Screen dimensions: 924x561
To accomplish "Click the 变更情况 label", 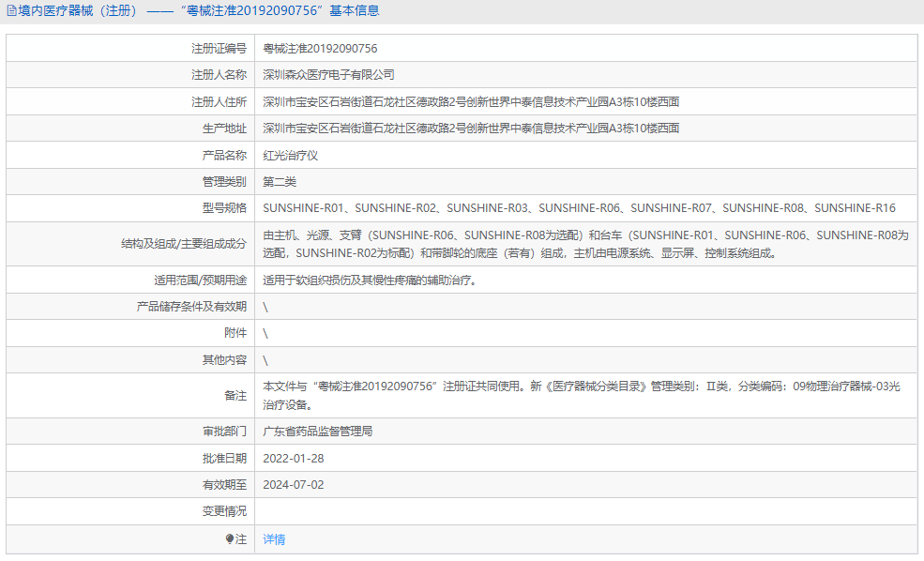I will pyautogui.click(x=224, y=511).
